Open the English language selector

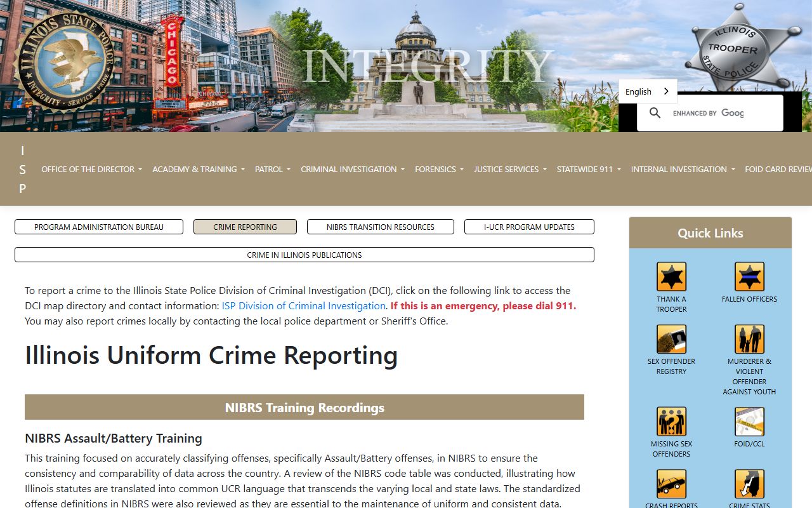tap(648, 91)
